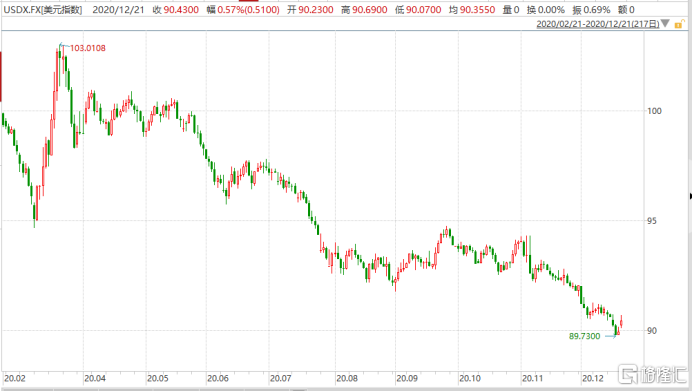
Task: Click the average value 90.3550
Action: tap(477, 10)
